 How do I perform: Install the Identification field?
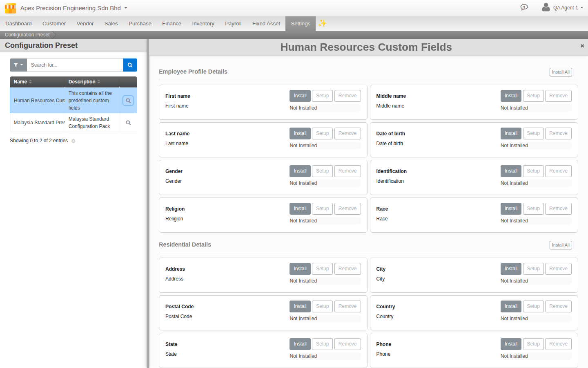511,171
